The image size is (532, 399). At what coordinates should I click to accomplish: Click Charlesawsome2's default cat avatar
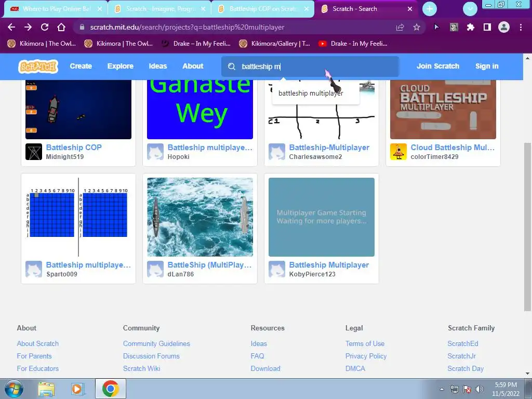(x=277, y=152)
